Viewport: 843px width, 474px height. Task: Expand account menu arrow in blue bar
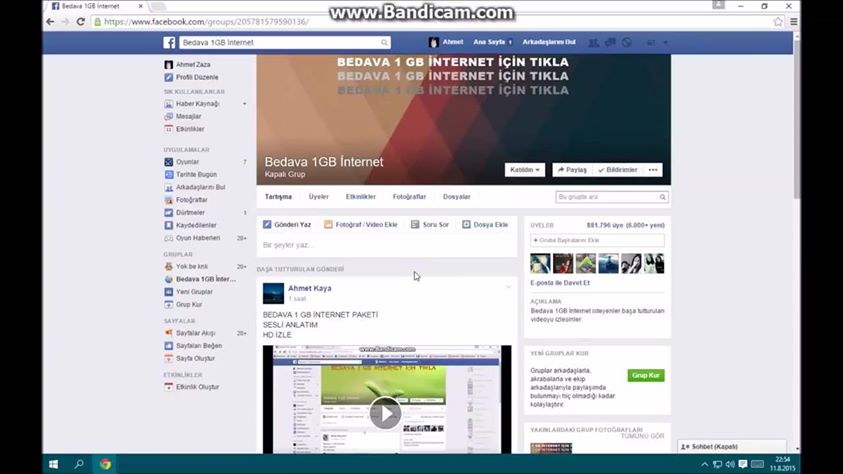click(666, 42)
